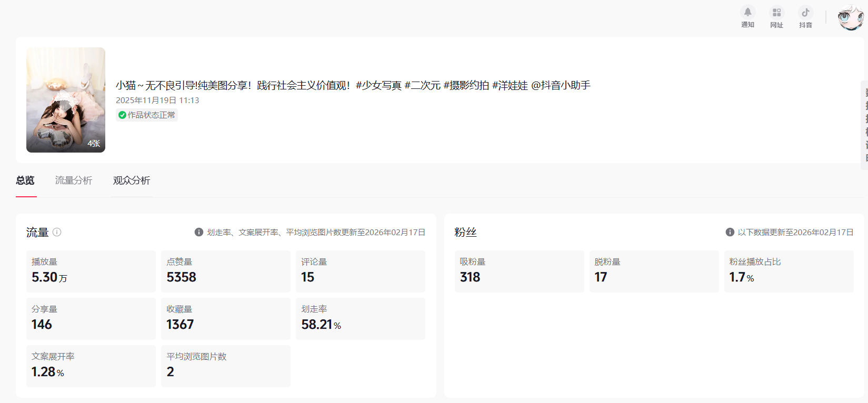
Task: Click the info icon next to 流量
Action: pyautogui.click(x=57, y=232)
